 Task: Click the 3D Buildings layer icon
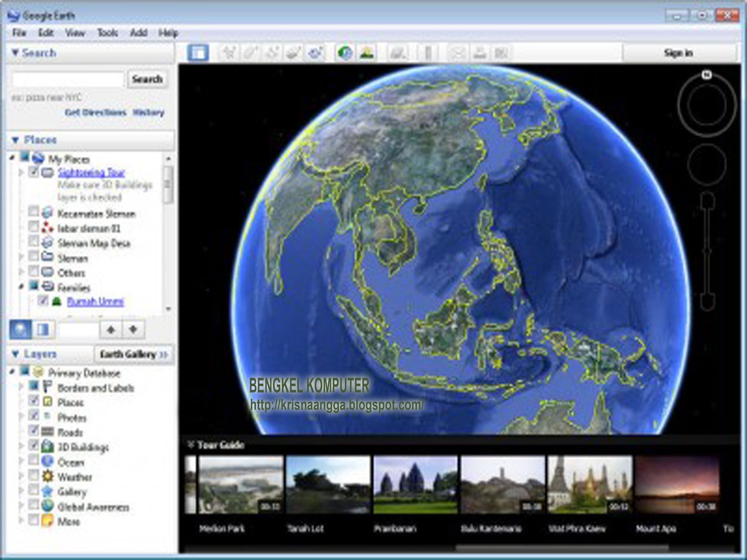pyautogui.click(x=47, y=447)
